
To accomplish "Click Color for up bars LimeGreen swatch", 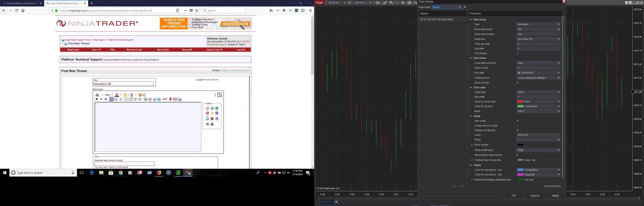I will coord(521,106).
